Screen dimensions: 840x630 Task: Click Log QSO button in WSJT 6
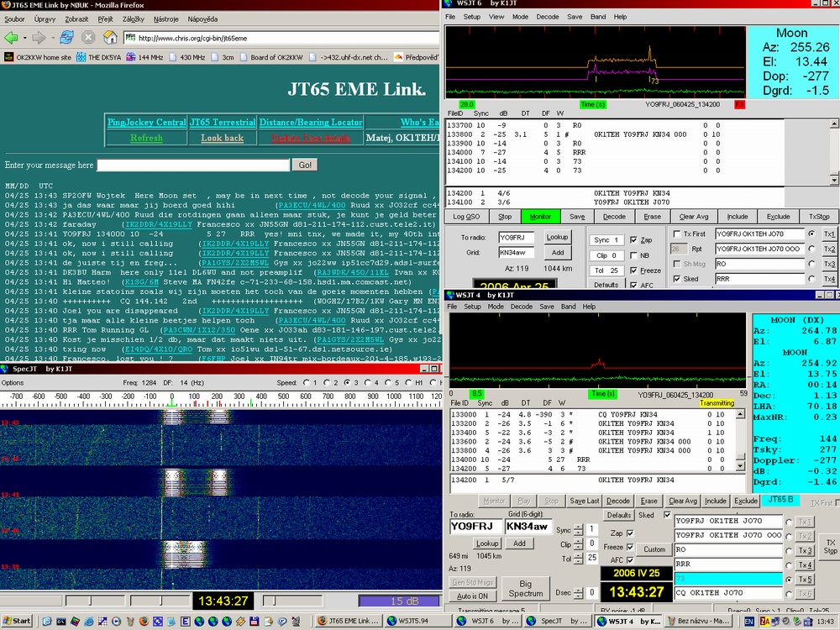[466, 217]
